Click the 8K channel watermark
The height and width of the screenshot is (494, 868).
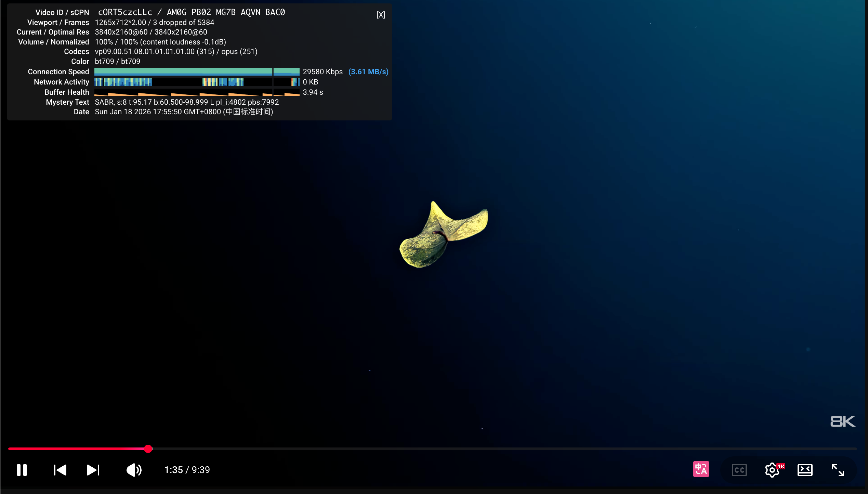coord(842,421)
